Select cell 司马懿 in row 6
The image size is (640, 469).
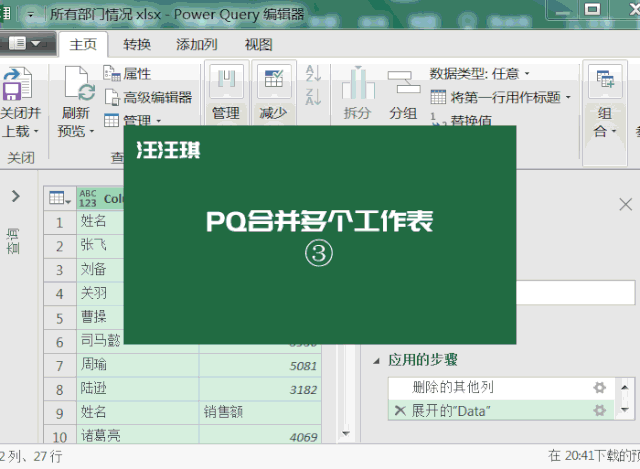[100, 341]
